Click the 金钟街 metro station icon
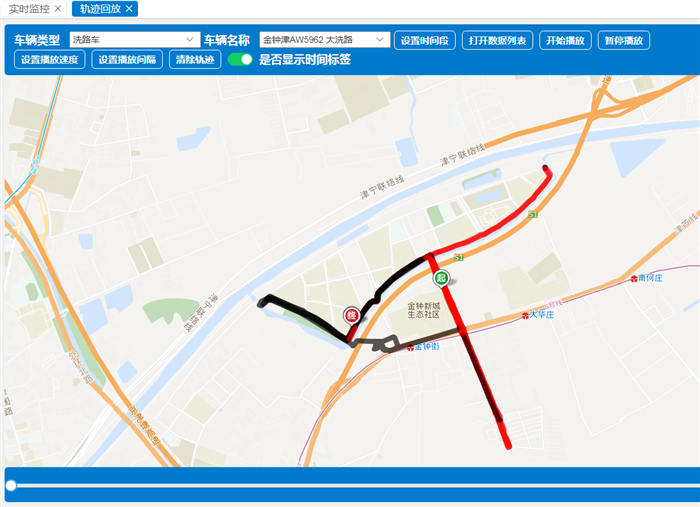The width and height of the screenshot is (700, 507). coord(410,347)
